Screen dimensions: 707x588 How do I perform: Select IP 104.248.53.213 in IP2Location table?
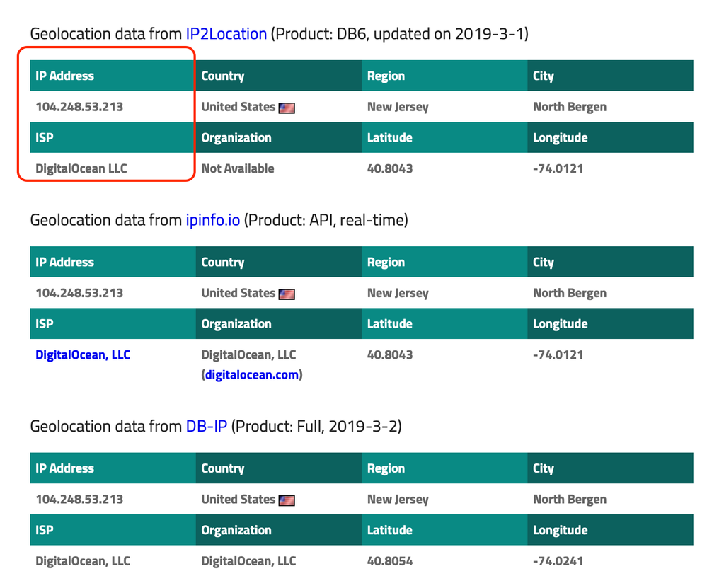coord(79,107)
